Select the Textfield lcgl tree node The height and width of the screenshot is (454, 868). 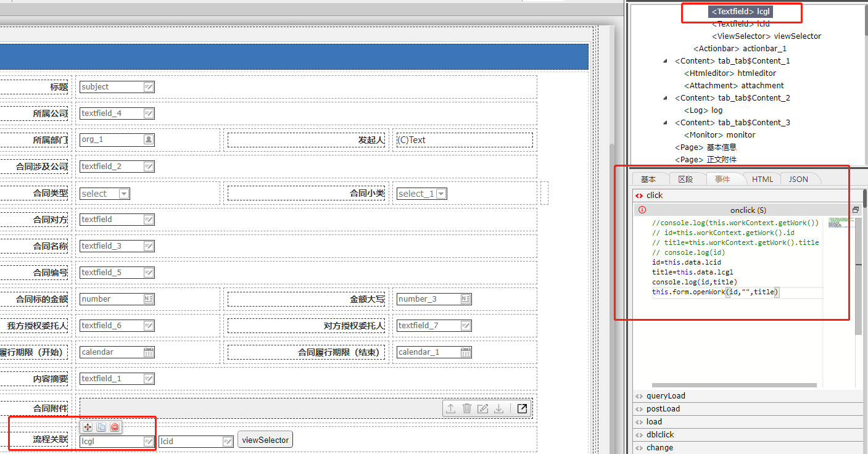pos(740,12)
